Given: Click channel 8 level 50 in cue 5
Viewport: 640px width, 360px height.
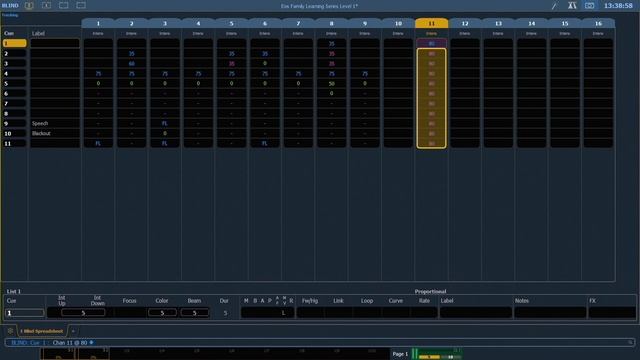Looking at the screenshot, I should click(331, 83).
